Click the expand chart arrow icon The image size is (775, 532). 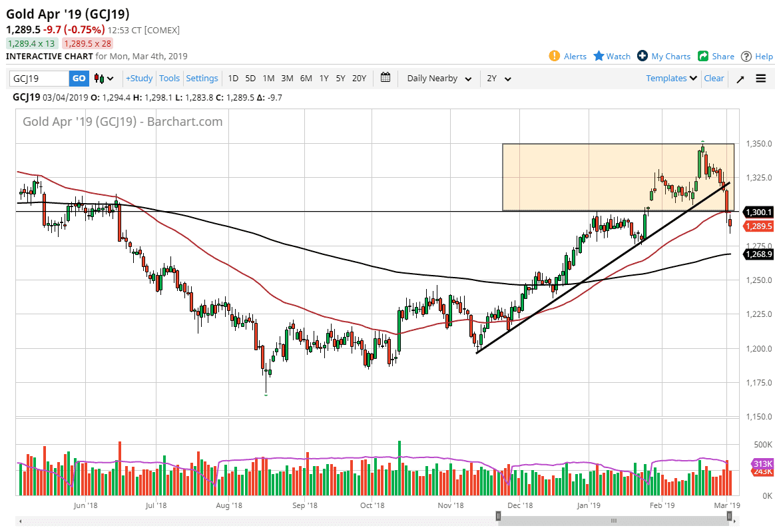click(740, 79)
